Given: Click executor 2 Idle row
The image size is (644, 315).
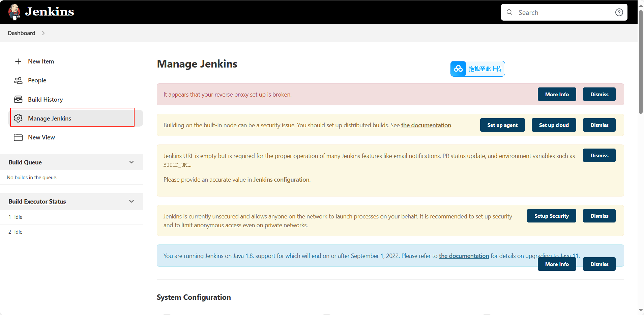Looking at the screenshot, I should pos(71,232).
